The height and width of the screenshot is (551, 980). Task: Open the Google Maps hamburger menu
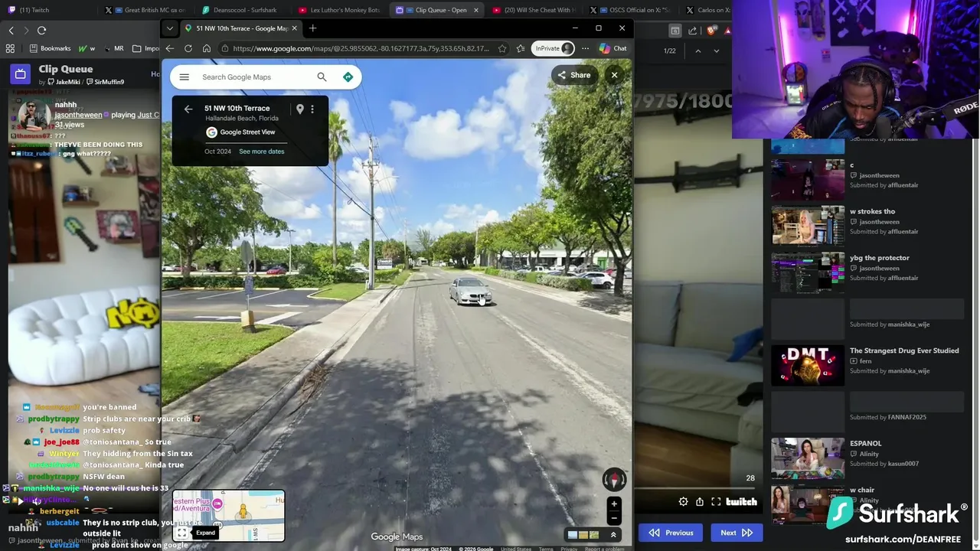pyautogui.click(x=184, y=77)
